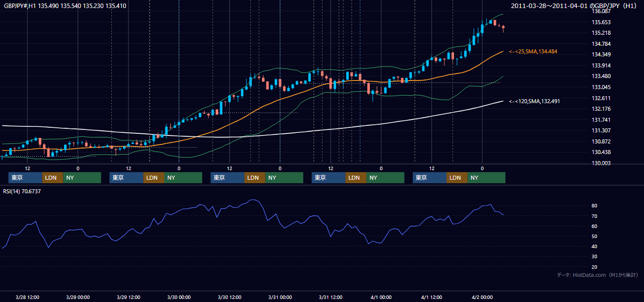Image resolution: width=644 pixels, height=302 pixels.
Task: Click RSI scale level 60
Action: [x=595, y=226]
